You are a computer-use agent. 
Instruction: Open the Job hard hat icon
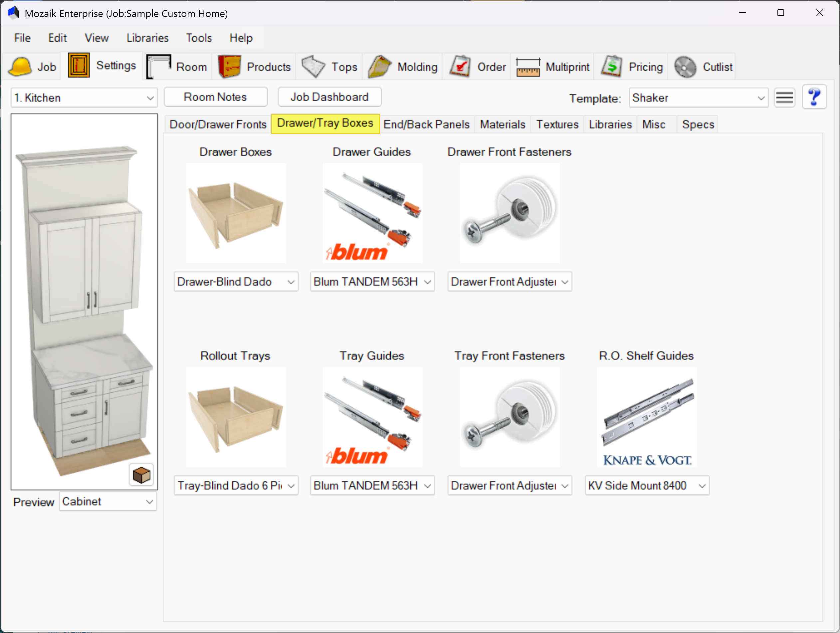click(x=20, y=67)
